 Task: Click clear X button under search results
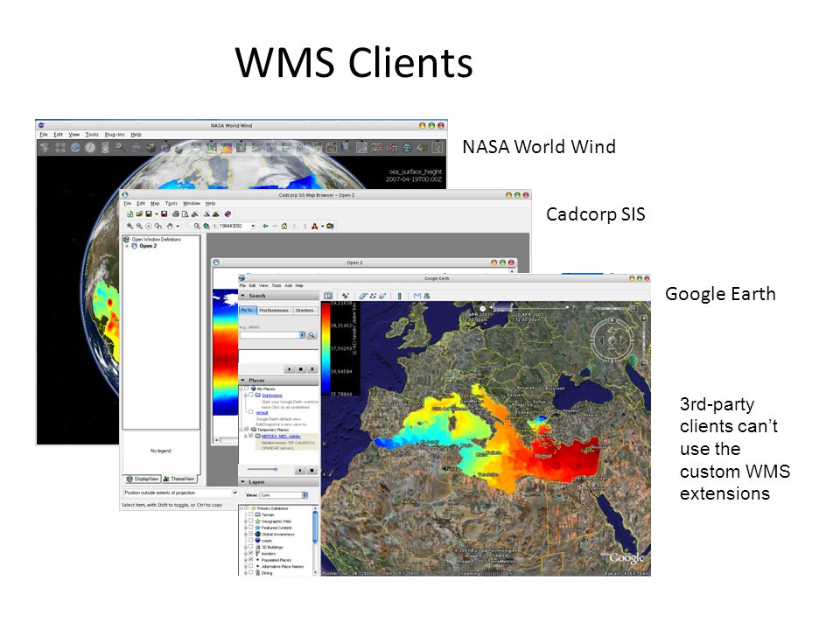point(312,369)
